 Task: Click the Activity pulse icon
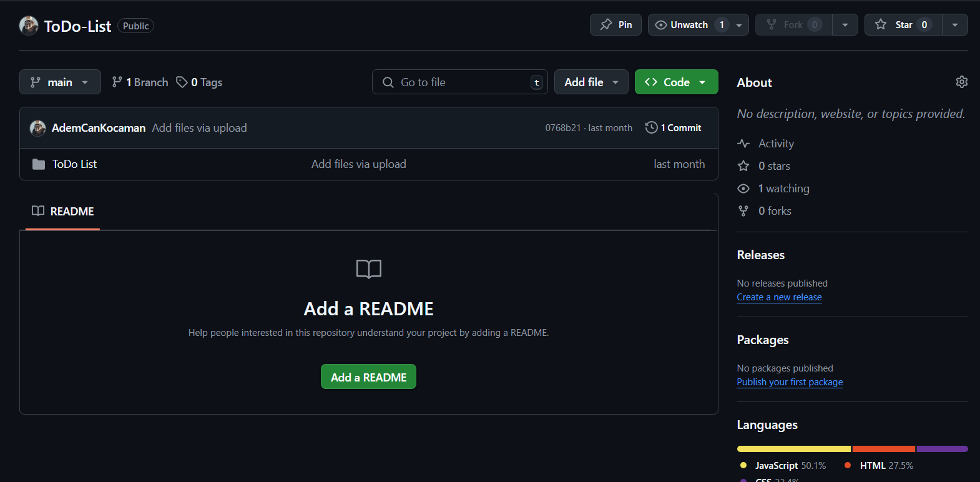743,144
